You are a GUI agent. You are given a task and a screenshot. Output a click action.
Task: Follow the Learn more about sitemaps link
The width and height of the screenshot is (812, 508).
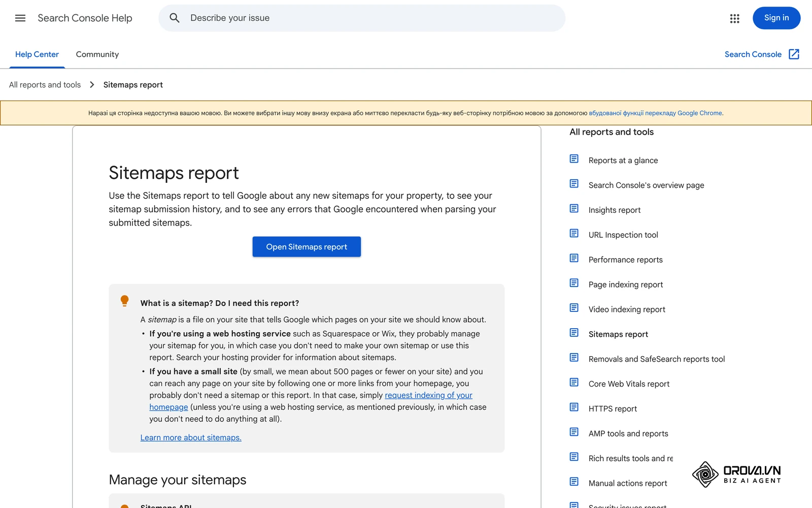191,438
